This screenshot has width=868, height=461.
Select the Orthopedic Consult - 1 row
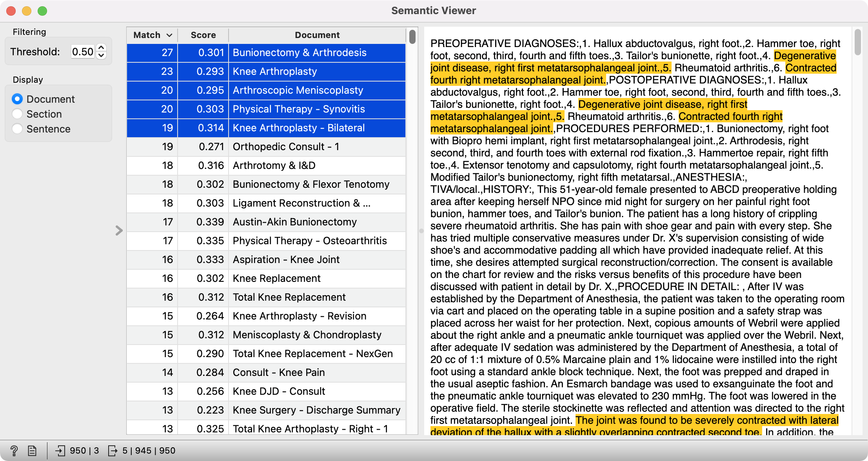point(266,147)
